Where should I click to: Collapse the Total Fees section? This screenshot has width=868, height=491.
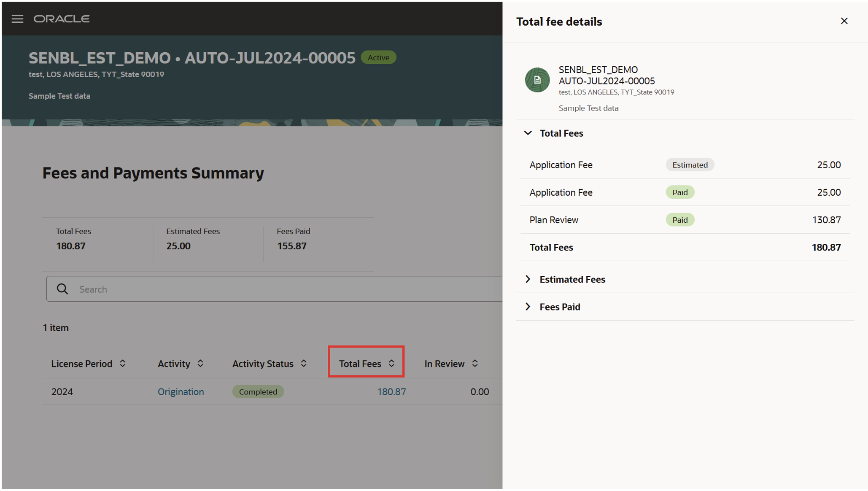tap(528, 133)
